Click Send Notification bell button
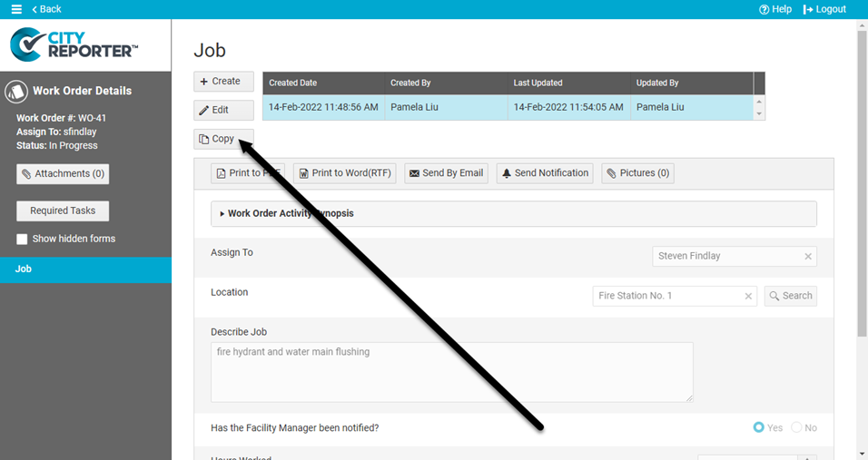This screenshot has width=868, height=460. (545, 173)
